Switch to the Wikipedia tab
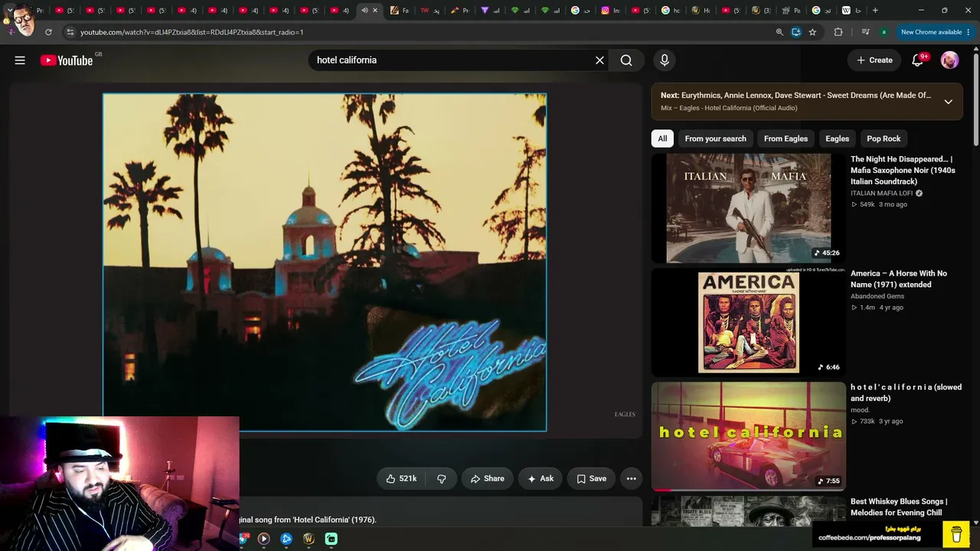 (x=851, y=11)
